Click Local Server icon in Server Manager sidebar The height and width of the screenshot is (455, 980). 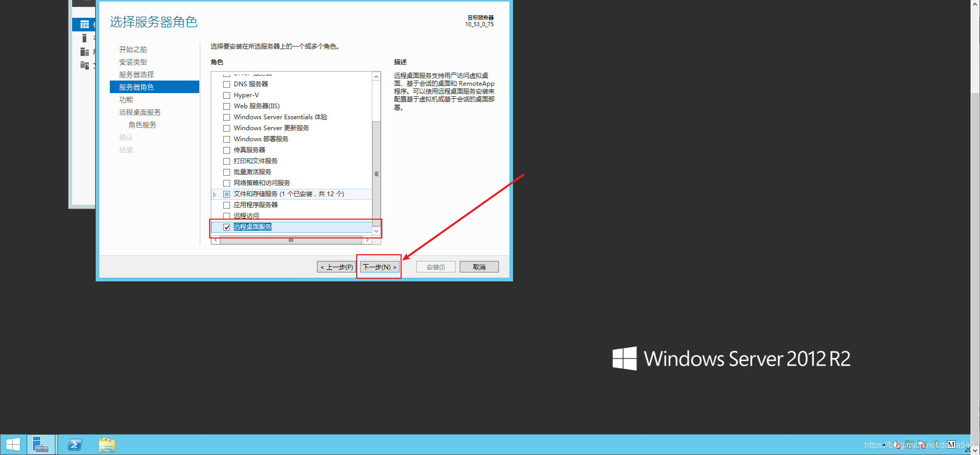[84, 38]
